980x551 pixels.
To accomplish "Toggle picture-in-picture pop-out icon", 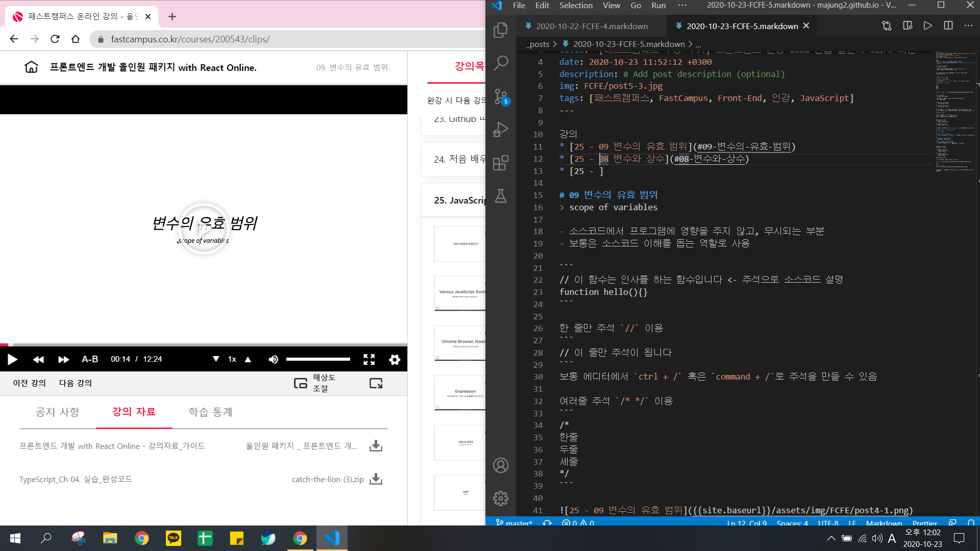I will 376,383.
